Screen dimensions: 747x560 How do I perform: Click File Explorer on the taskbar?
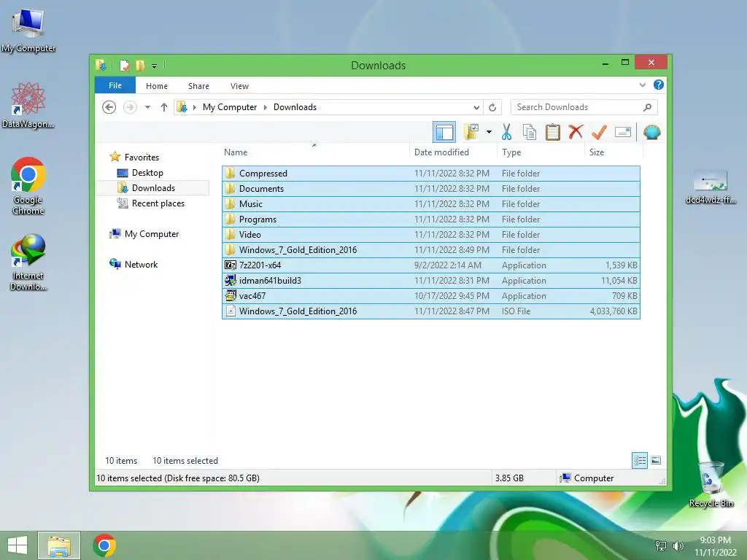click(x=59, y=545)
